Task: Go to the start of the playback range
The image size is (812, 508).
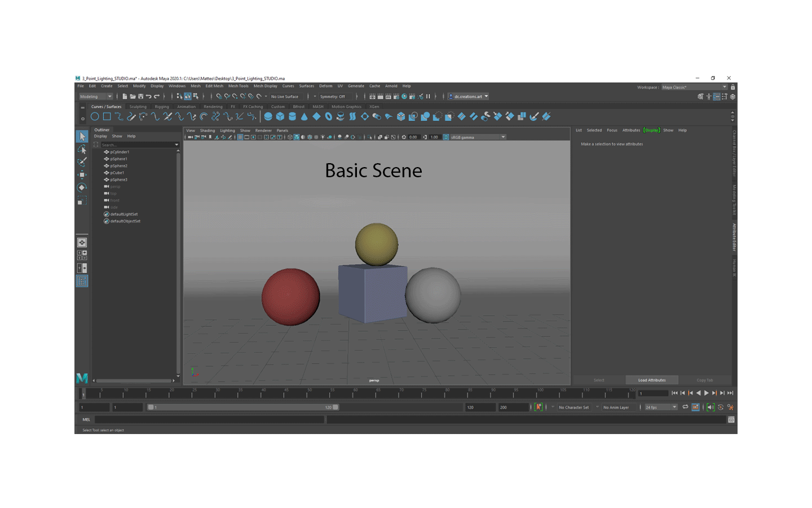Action: point(675,393)
